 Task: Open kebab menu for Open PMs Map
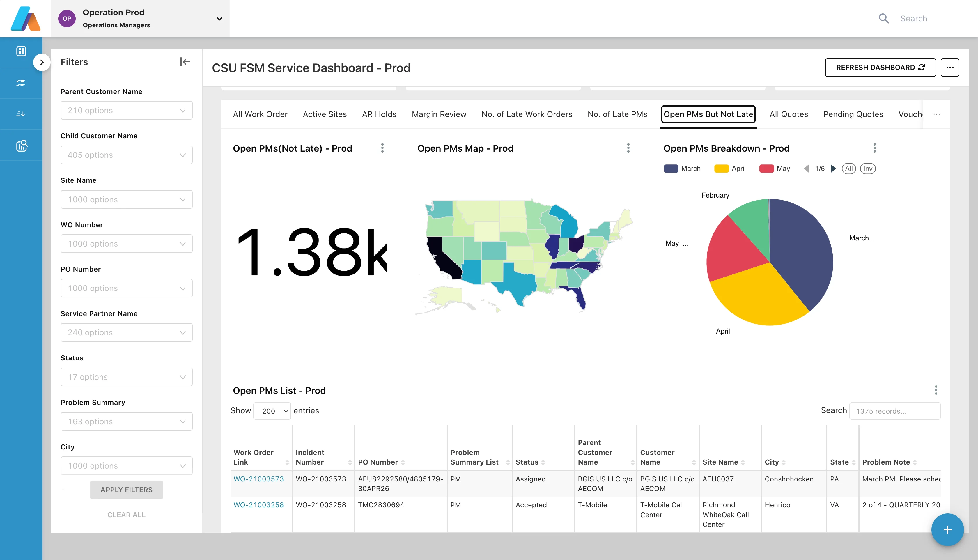click(628, 148)
